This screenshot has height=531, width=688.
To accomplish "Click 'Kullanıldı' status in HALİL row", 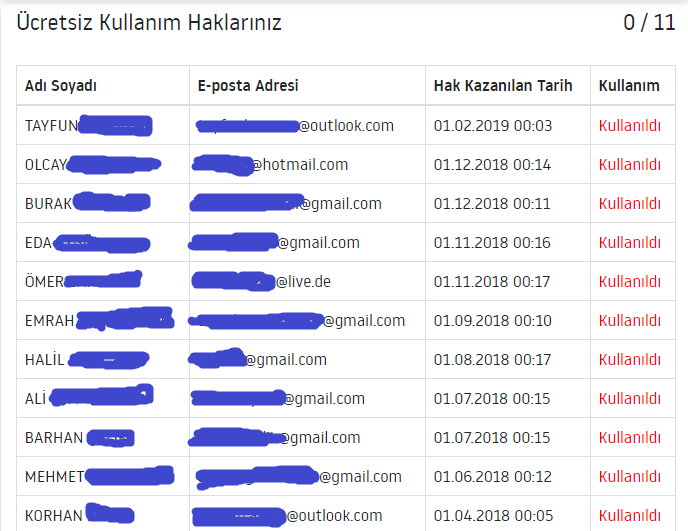I will tap(630, 359).
